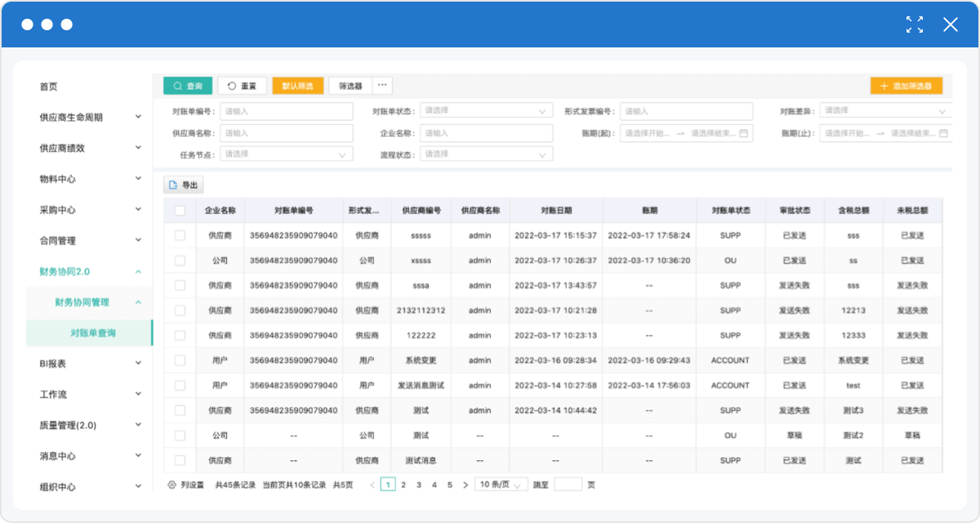Viewport: 980px width, 523px height.
Task: Open the 筛选器 button
Action: [x=350, y=86]
